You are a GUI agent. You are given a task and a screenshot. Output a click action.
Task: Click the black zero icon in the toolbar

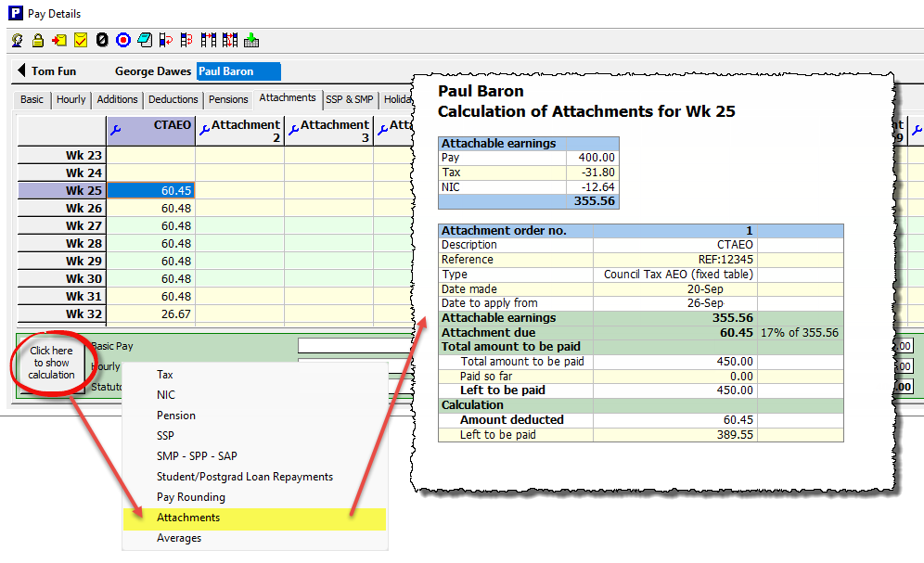point(102,40)
